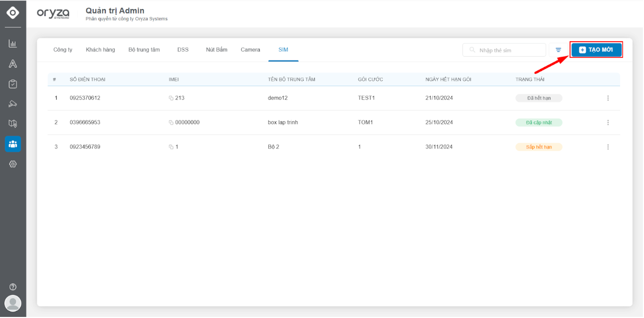Select phone number 0923456789

click(85, 147)
